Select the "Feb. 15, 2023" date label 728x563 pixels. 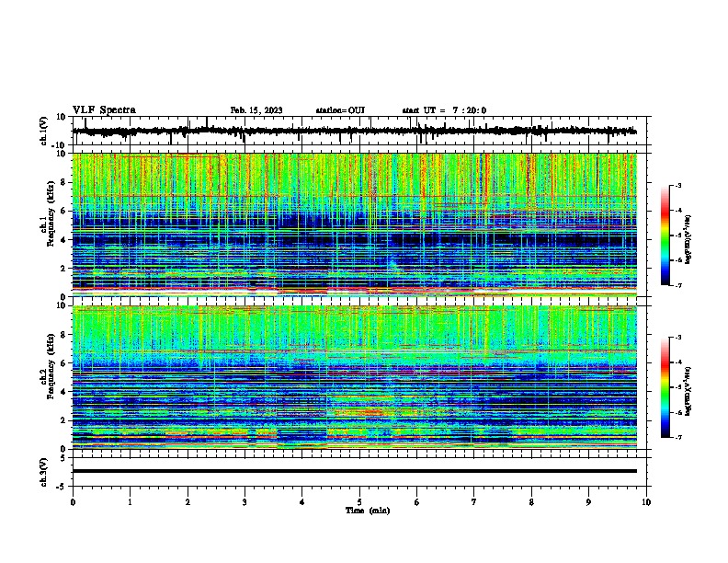[256, 110]
